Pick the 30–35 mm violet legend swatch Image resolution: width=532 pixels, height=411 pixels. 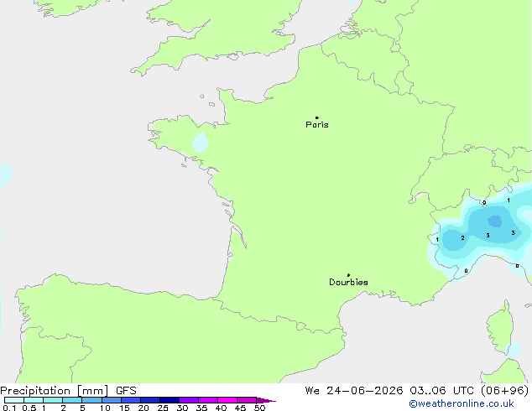[x=189, y=400]
